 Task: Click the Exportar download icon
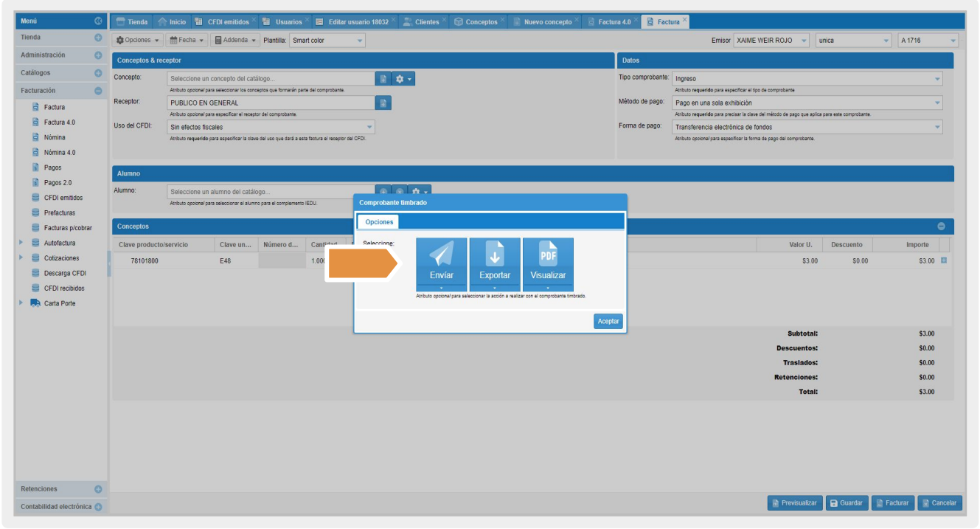pyautogui.click(x=495, y=255)
